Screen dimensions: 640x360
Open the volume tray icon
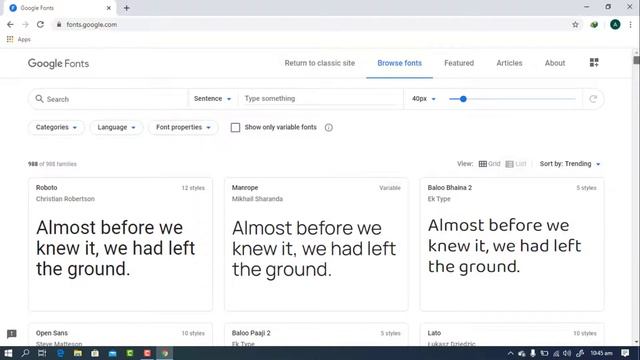567,353
